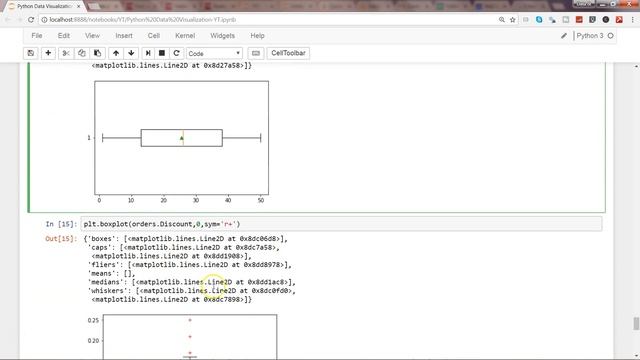Open the View menu
Screen dimensions: 640x360
point(92,36)
